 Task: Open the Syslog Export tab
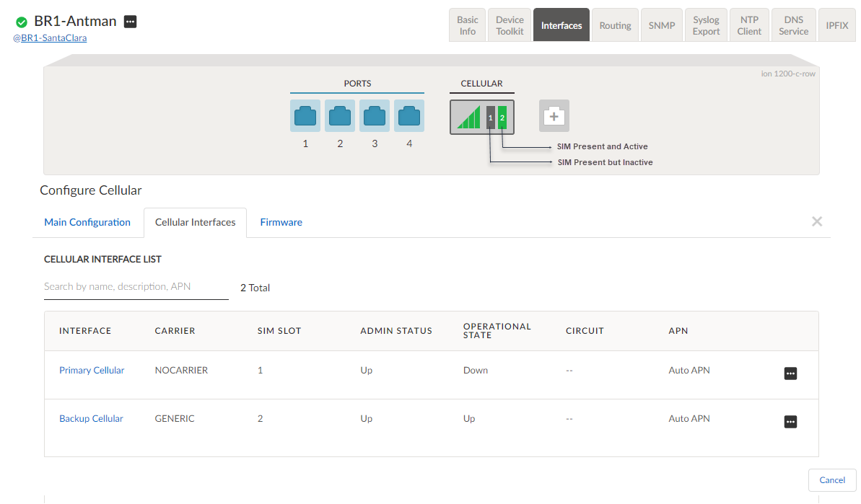coord(706,25)
